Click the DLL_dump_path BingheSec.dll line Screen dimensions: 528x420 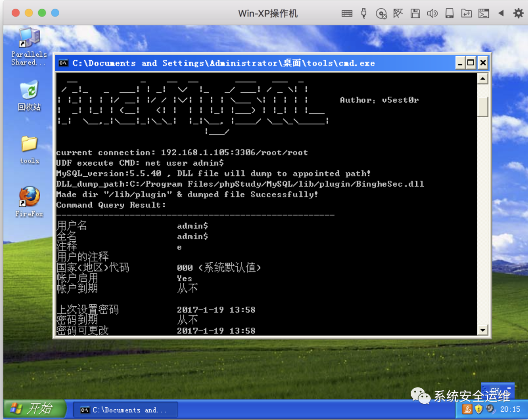pos(240,184)
